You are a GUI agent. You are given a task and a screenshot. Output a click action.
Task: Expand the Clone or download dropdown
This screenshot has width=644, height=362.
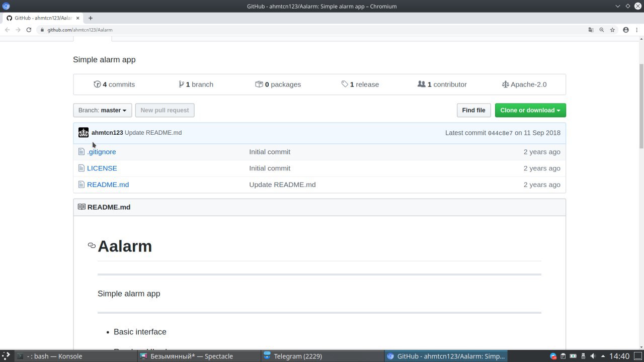tap(530, 110)
